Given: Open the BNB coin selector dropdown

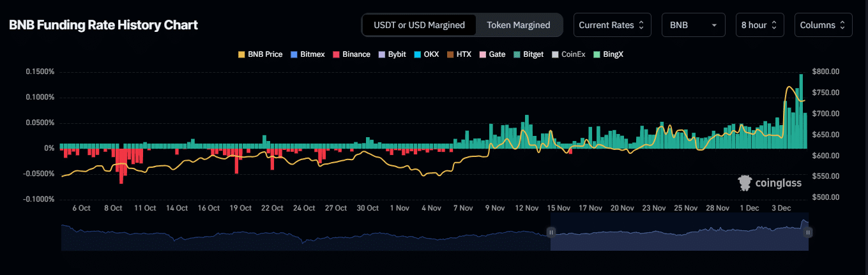Looking at the screenshot, I should click(694, 25).
